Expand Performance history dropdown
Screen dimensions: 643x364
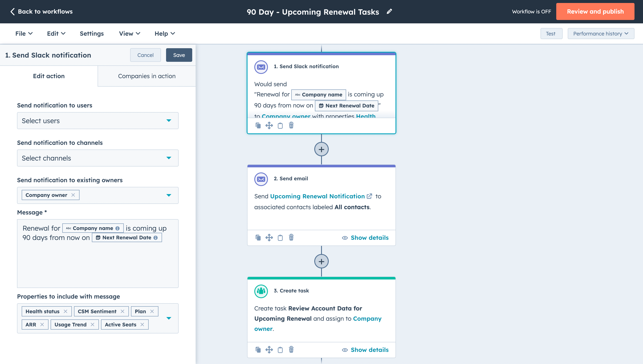pyautogui.click(x=601, y=34)
